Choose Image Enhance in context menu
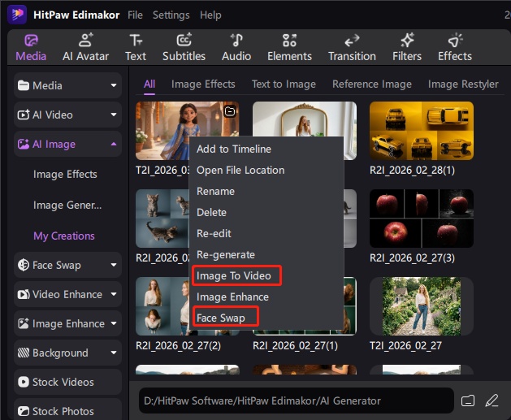This screenshot has height=420, width=511. (x=266, y=297)
